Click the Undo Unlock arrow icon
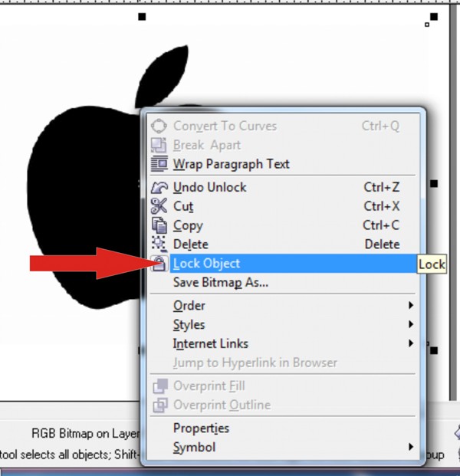This screenshot has width=460, height=476. pyautogui.click(x=159, y=187)
